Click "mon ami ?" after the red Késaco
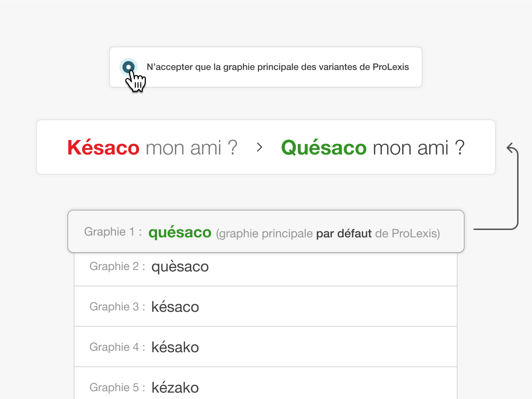532x399 pixels. (191, 148)
